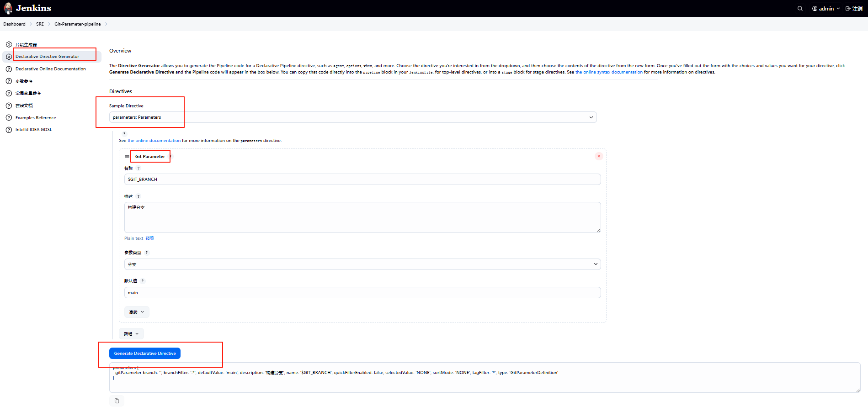Open 全局变量参考 in the sidebar
The image size is (868, 412).
[28, 93]
